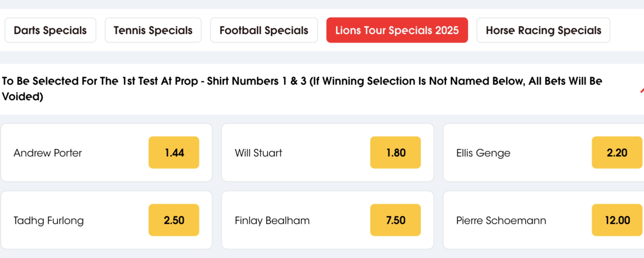This screenshot has width=644, height=258.
Task: Select the Ellis Genge name text
Action: (x=483, y=153)
